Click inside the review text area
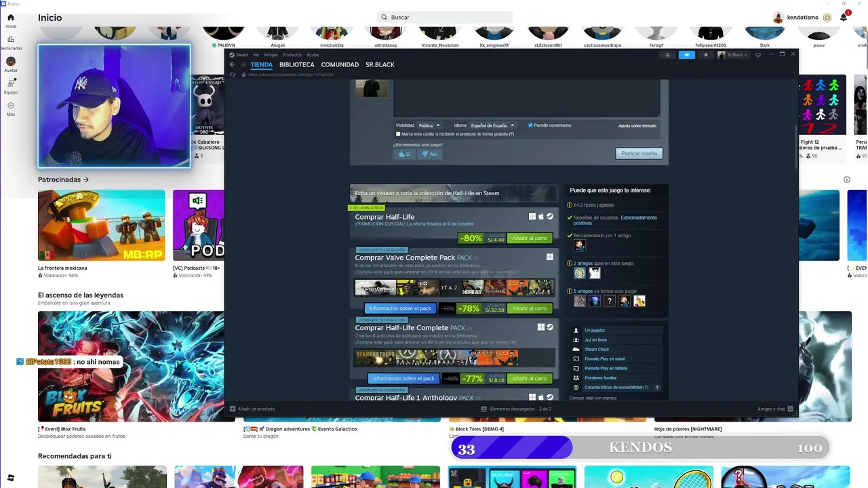Screen dimensions: 868x488 click(526, 98)
